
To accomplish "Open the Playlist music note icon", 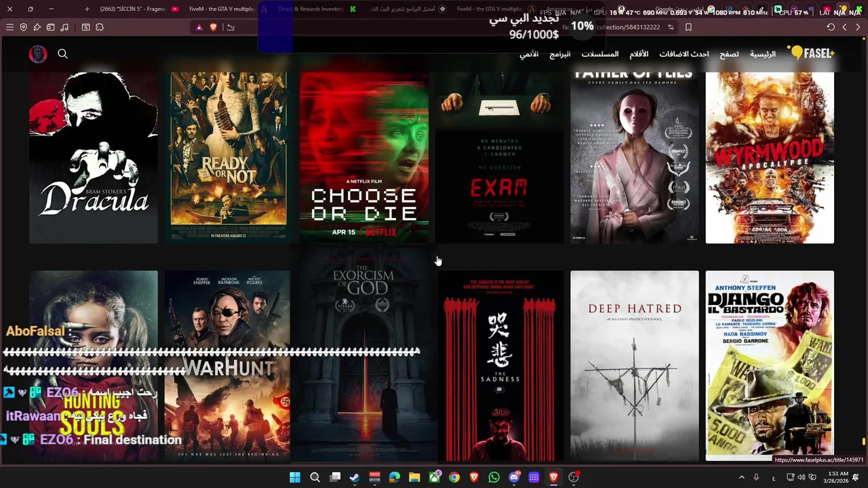I will pos(64,27).
